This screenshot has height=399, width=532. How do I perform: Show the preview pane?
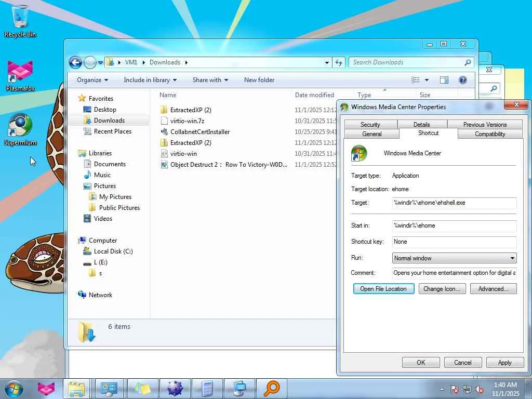[x=444, y=79]
